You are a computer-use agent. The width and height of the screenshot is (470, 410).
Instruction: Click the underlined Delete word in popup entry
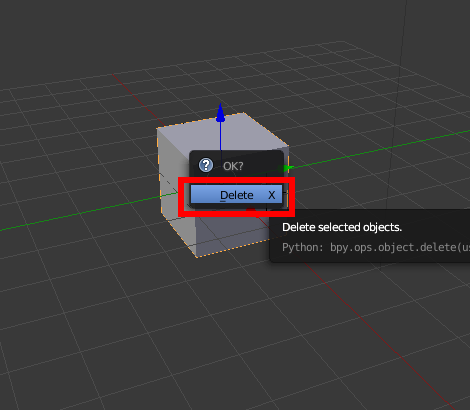237,195
